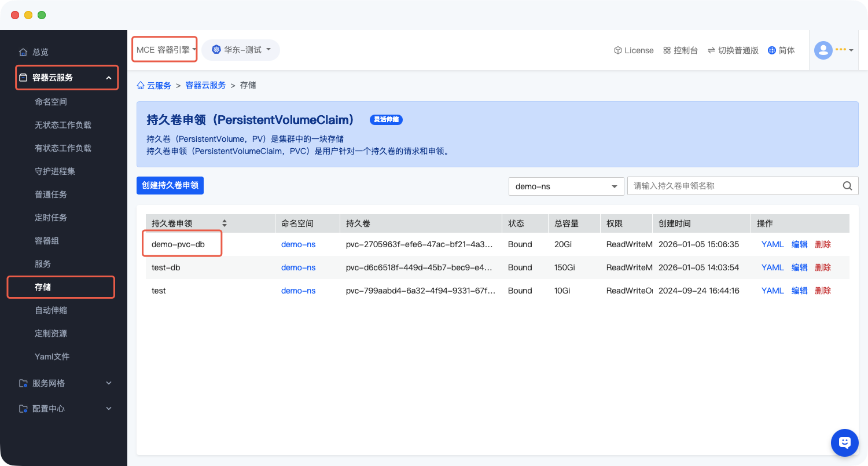868x466 pixels.
Task: Click the globe language icon
Action: tap(771, 50)
